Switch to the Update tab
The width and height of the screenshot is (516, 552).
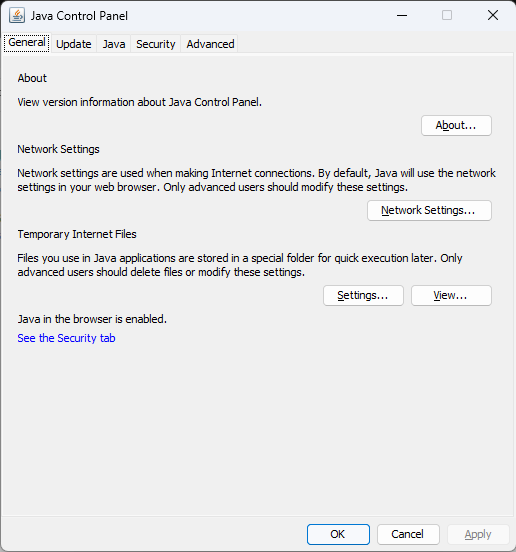(74, 44)
